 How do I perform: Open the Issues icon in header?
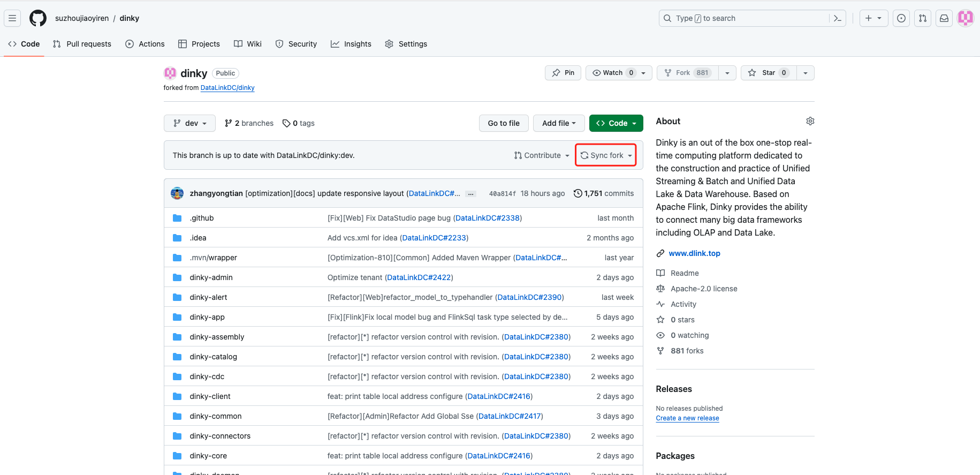click(x=901, y=18)
